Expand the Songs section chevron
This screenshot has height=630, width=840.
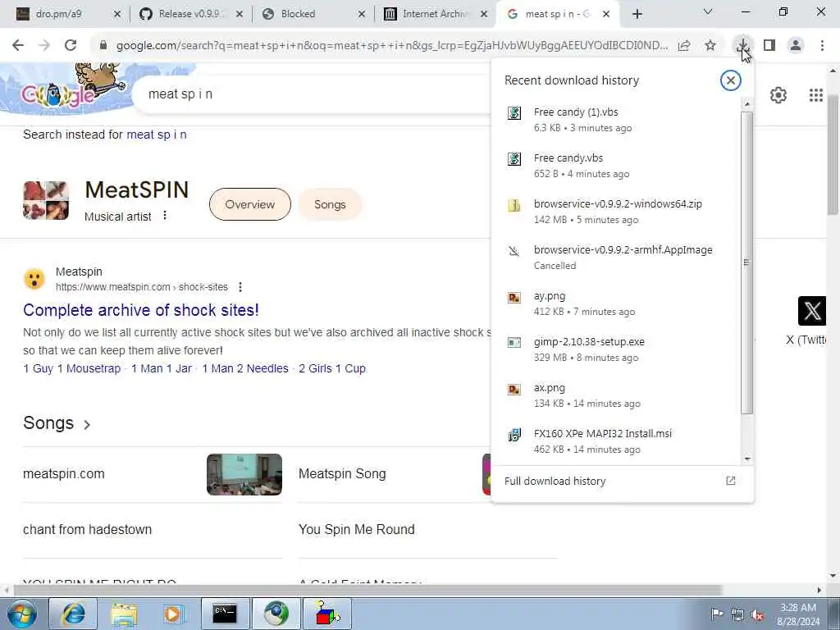87,424
